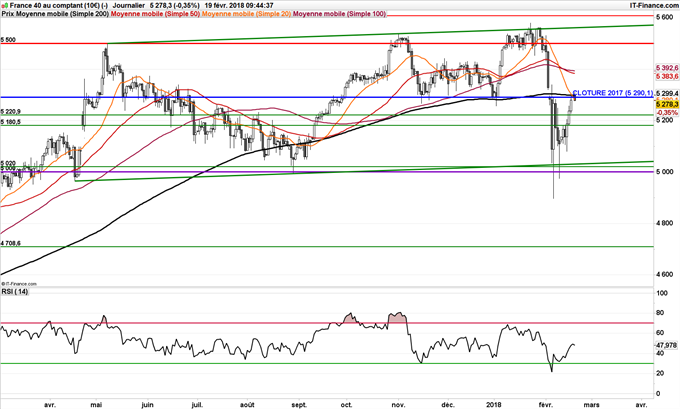Click the 5 020 level label
Image resolution: width=680 pixels, height=409 pixels.
[8, 163]
